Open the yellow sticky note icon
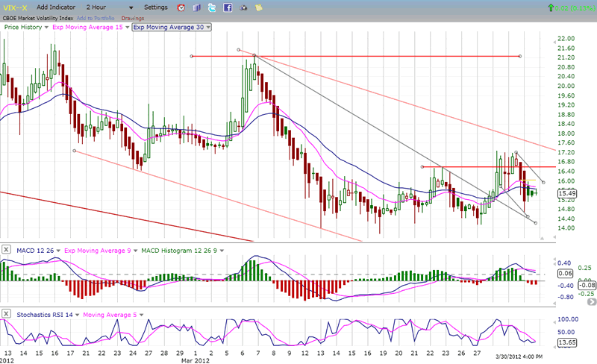Screen dimensions: 597x364 point(258,7)
